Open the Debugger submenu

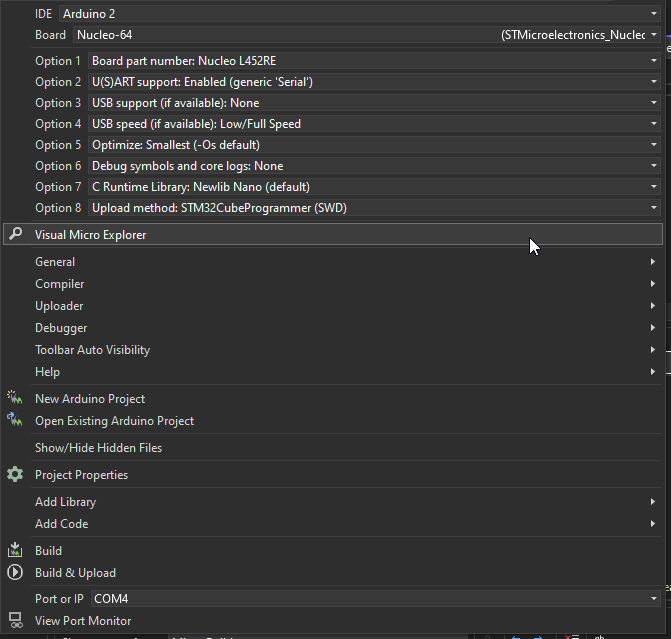click(x=333, y=328)
